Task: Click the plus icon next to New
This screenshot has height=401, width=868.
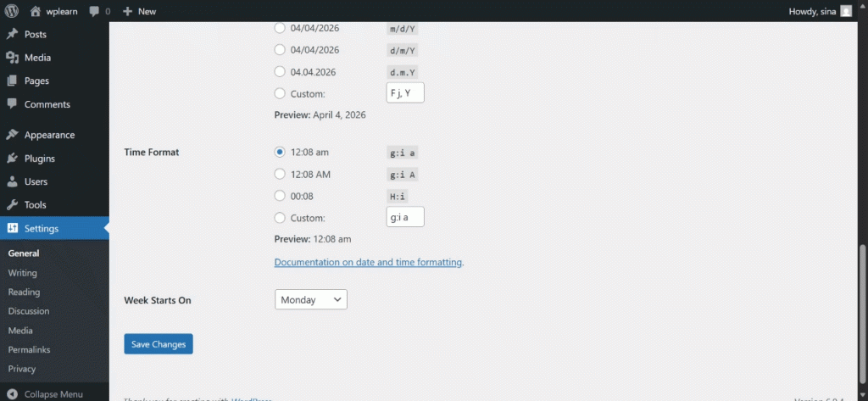Action: (127, 11)
